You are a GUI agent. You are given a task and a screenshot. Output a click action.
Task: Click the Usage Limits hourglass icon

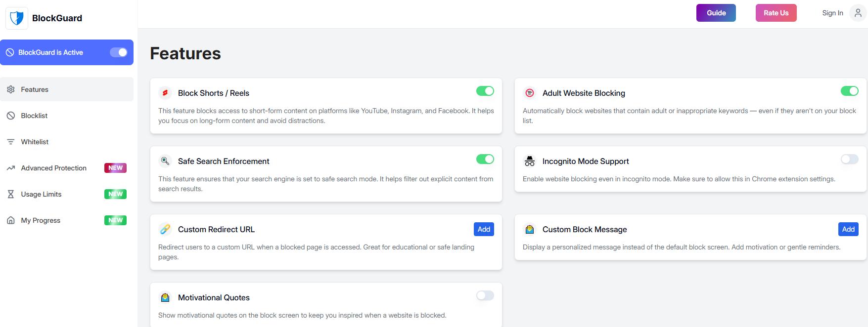coord(10,194)
